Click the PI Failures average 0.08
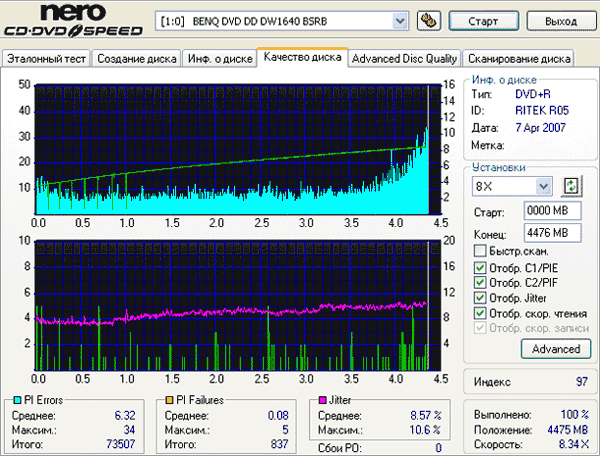The image size is (600, 456). tap(278, 415)
